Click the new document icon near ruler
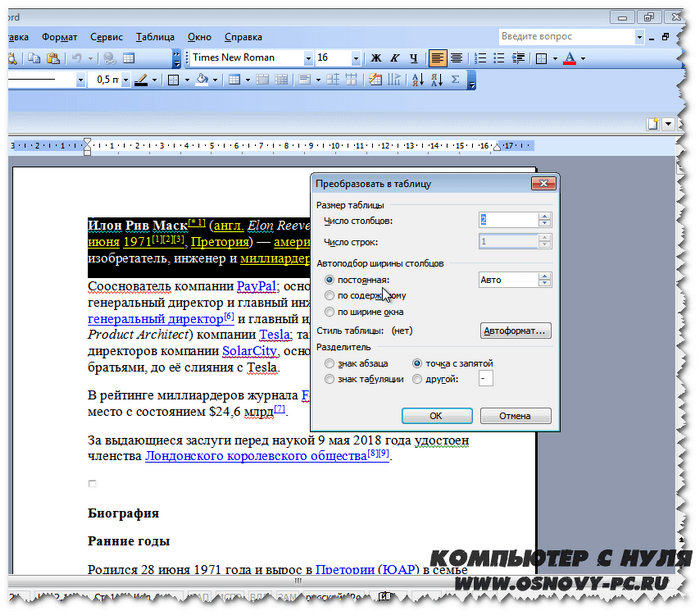Screen dimensions: 700x616 click(x=653, y=124)
